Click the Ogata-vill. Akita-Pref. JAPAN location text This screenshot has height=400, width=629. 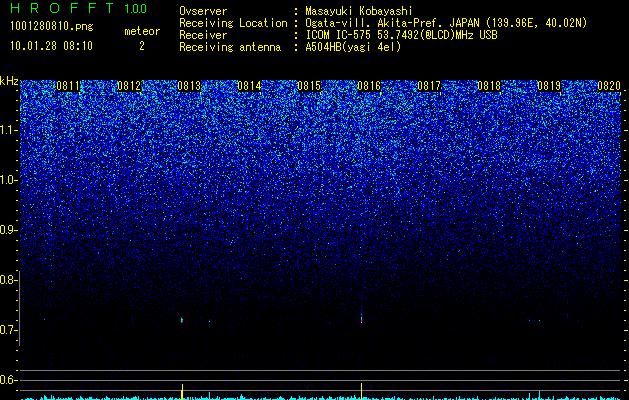(x=446, y=23)
